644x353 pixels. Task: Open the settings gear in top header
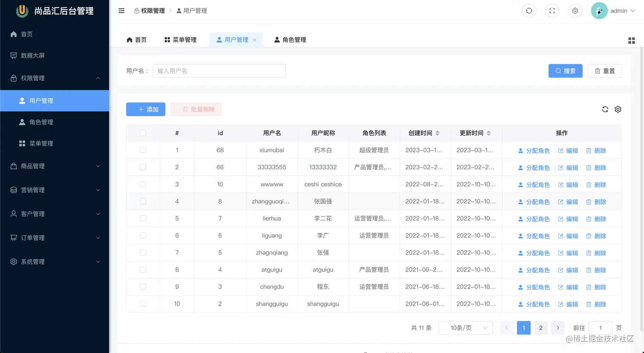point(575,11)
